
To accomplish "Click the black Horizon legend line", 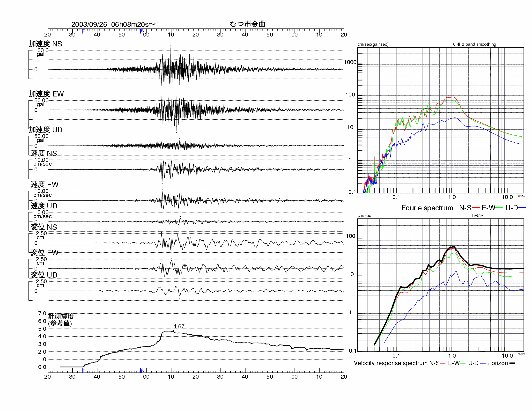I will [512, 363].
